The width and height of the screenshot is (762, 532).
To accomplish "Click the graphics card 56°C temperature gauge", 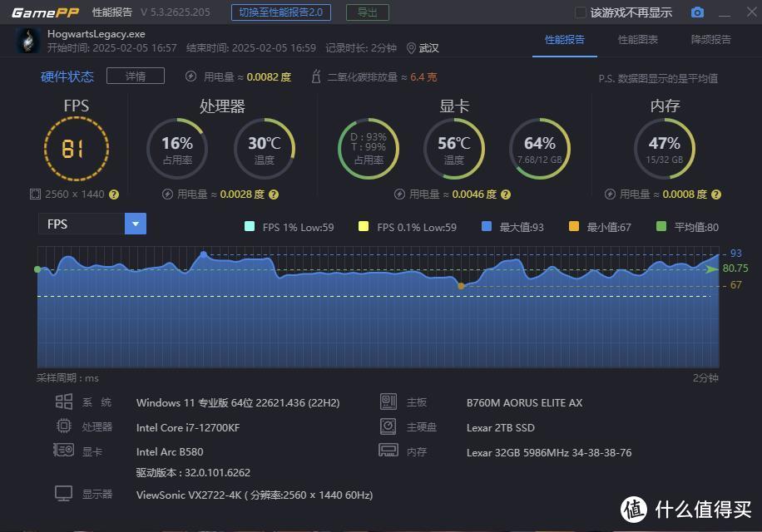I will (x=454, y=149).
